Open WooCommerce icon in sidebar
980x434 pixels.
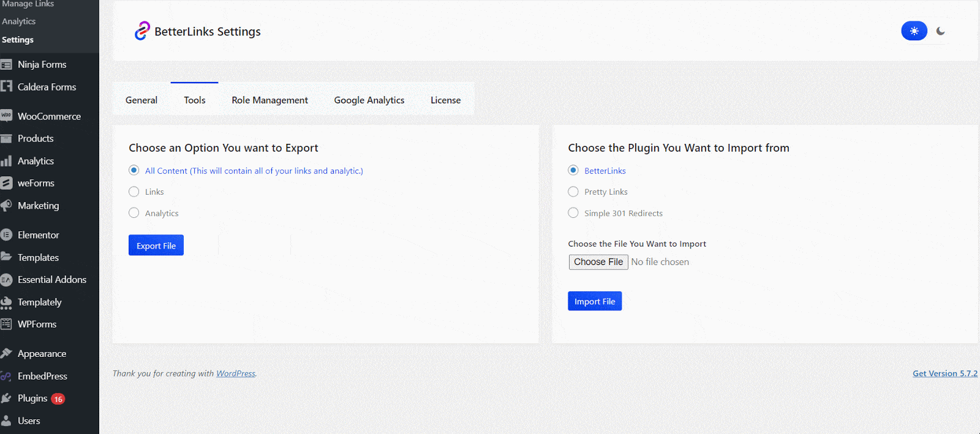(7, 116)
